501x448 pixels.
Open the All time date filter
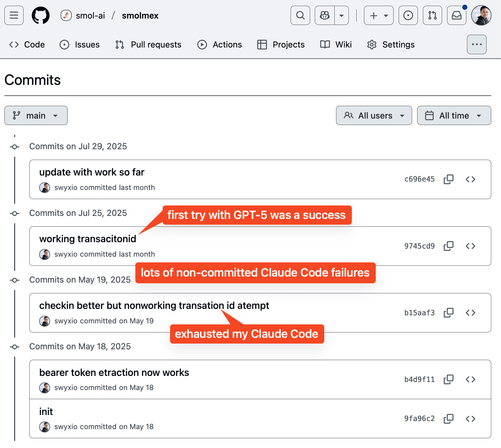(454, 116)
